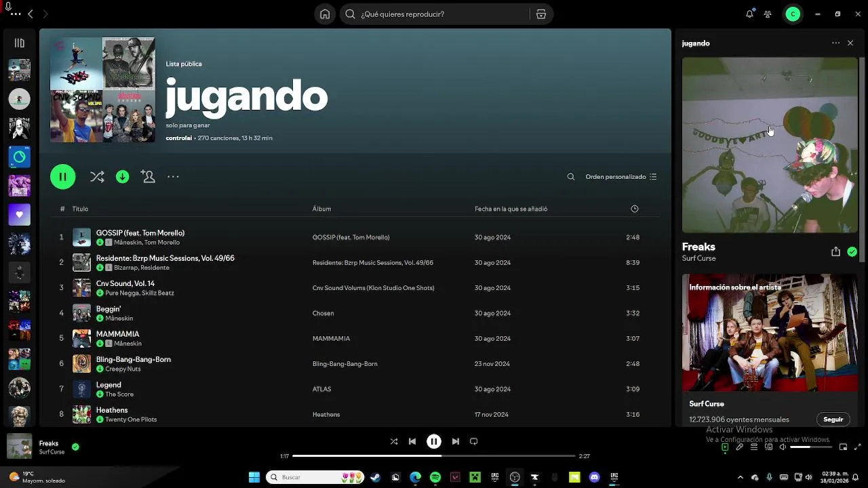868x488 pixels.
Task: Search within the jugando playlist
Action: pos(571,177)
